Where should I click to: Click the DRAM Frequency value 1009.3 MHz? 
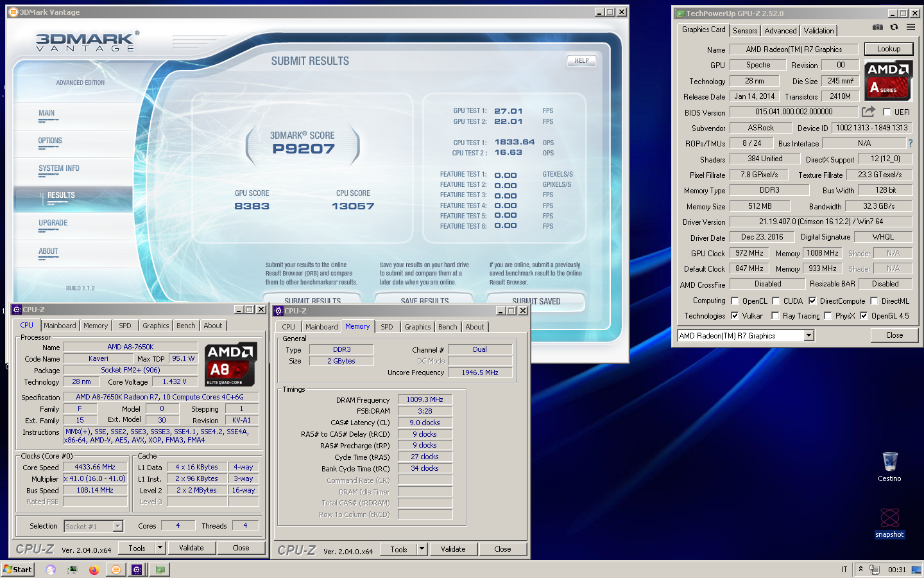pos(425,399)
